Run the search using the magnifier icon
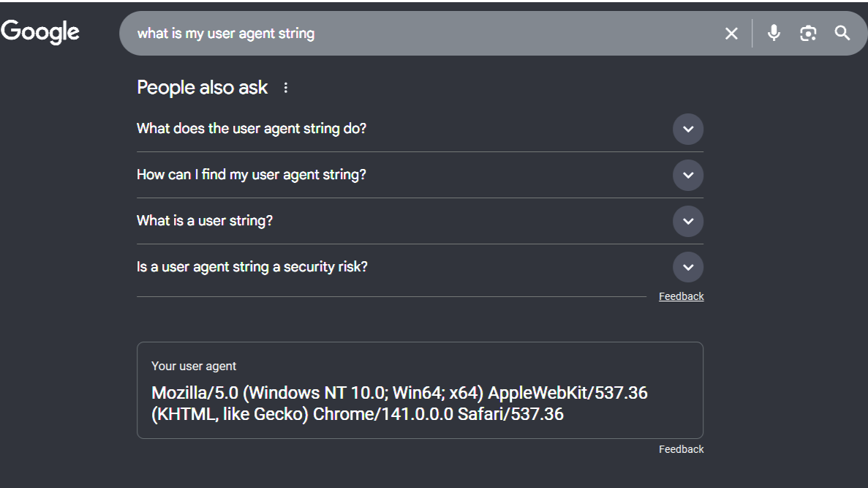 click(842, 33)
